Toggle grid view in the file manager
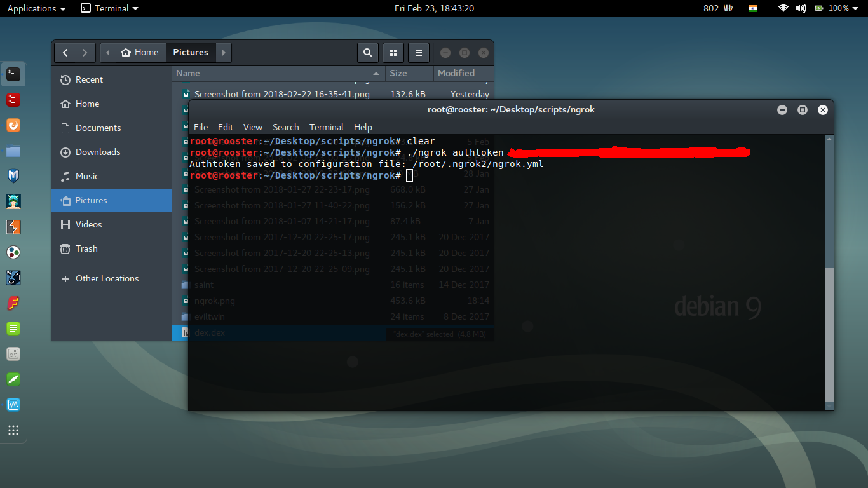This screenshot has height=488, width=868. click(x=393, y=53)
